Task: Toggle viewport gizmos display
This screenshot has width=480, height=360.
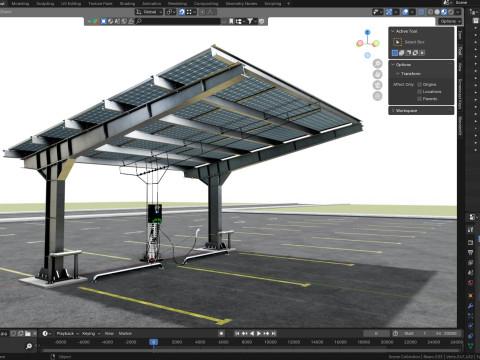Action: pyautogui.click(x=389, y=12)
